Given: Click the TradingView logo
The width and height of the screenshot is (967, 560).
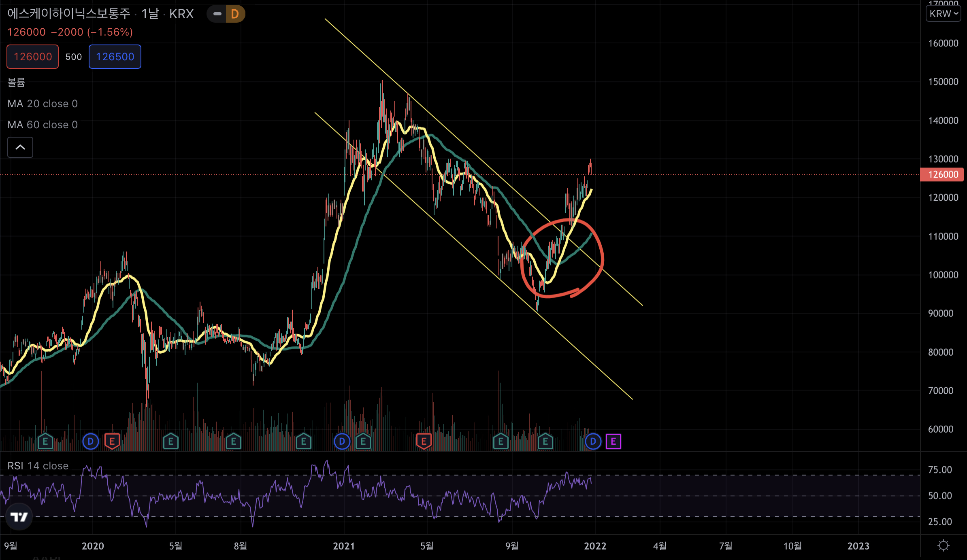Looking at the screenshot, I should click(19, 517).
